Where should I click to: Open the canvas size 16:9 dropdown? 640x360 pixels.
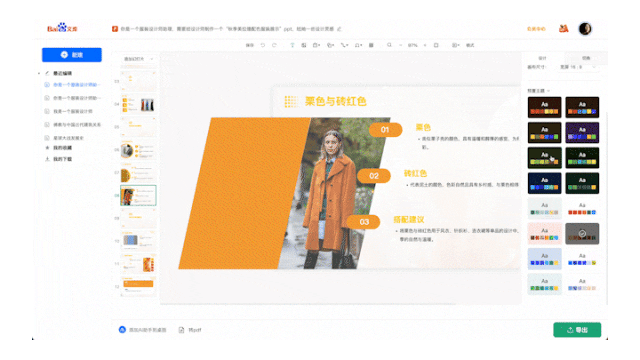[579, 67]
